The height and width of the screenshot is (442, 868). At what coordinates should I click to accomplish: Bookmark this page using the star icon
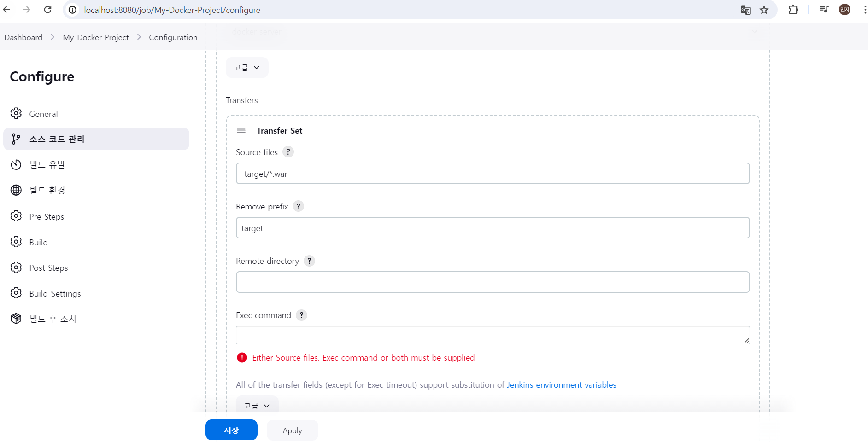[764, 10]
